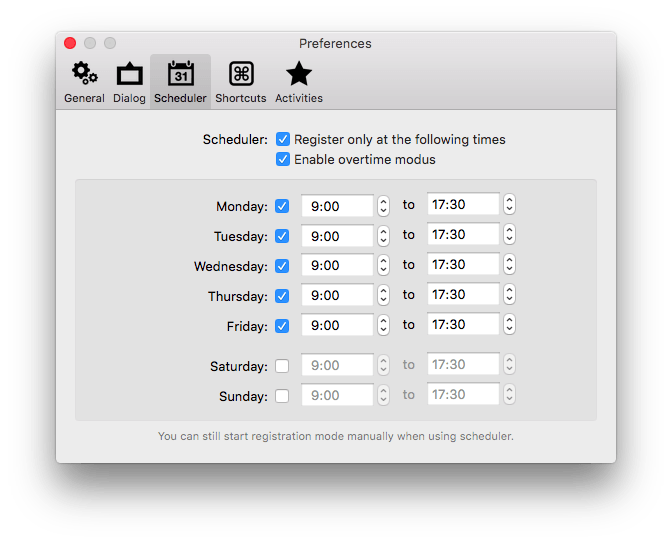The image size is (672, 543).
Task: Click the red close window button
Action: click(70, 43)
